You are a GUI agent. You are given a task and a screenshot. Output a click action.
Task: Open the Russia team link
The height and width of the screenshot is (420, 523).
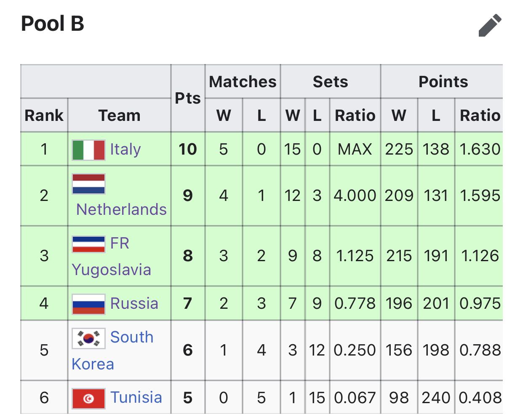click(134, 303)
